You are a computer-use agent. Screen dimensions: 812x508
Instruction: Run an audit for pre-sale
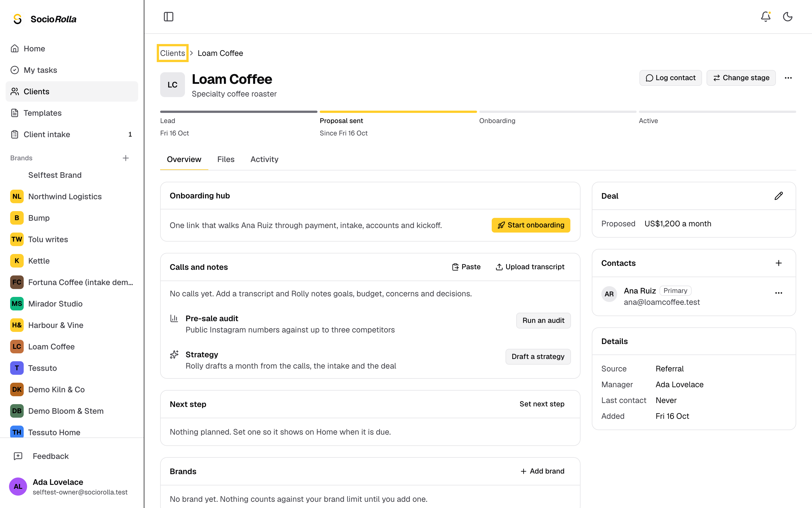543,321
